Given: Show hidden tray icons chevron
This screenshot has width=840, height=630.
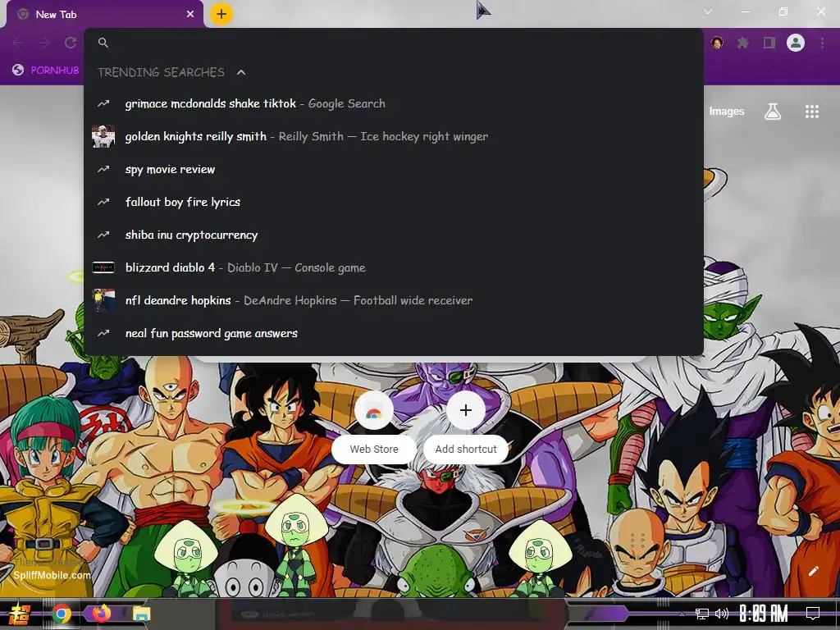Looking at the screenshot, I should (682, 614).
